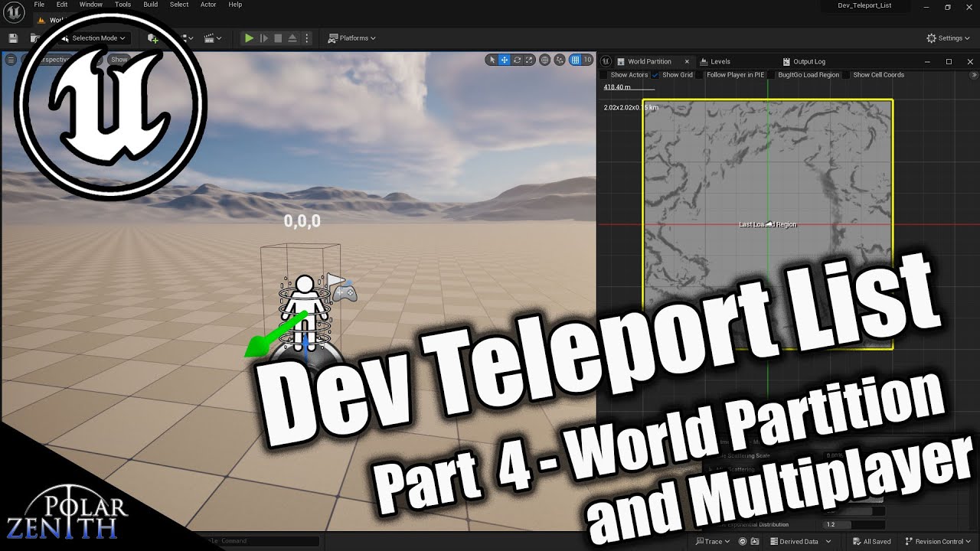The image size is (980, 551).
Task: Switch to the Output Log tab
Action: [x=808, y=61]
